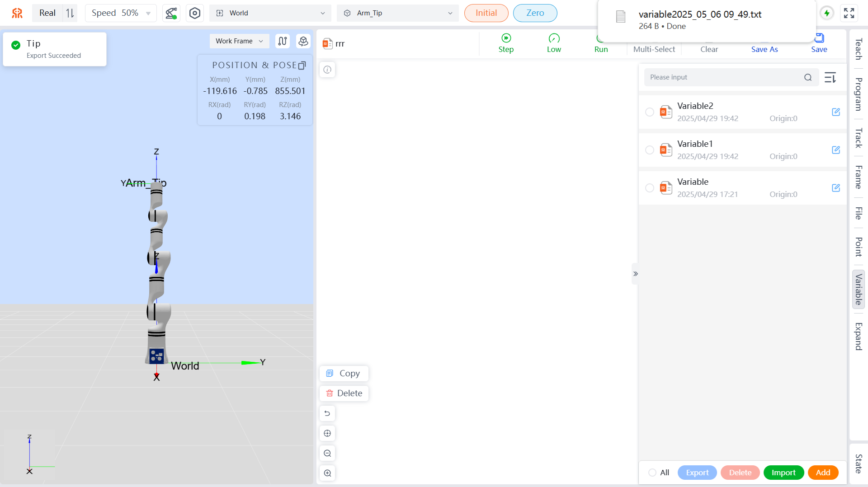This screenshot has width=868, height=487.
Task: Expand the World coordinate dropdown
Action: (x=270, y=13)
